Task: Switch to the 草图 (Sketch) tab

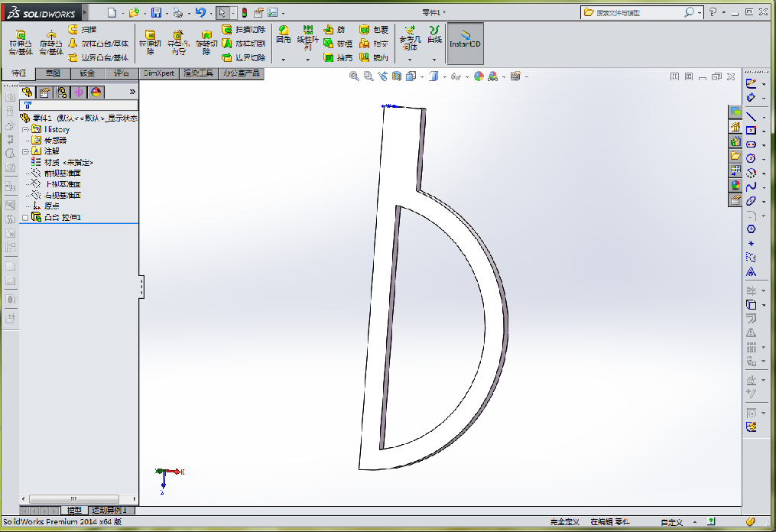Action: 53,73
